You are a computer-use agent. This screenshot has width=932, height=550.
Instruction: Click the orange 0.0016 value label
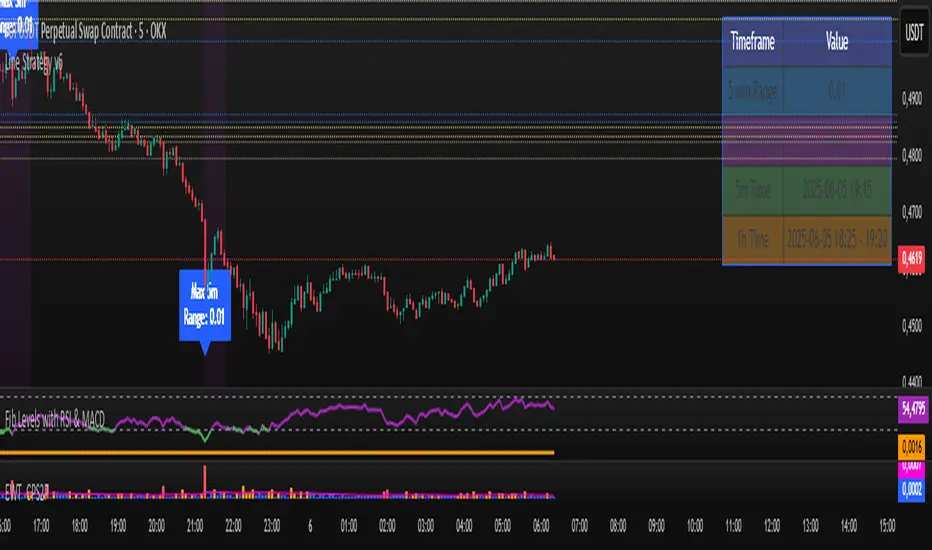tap(911, 447)
